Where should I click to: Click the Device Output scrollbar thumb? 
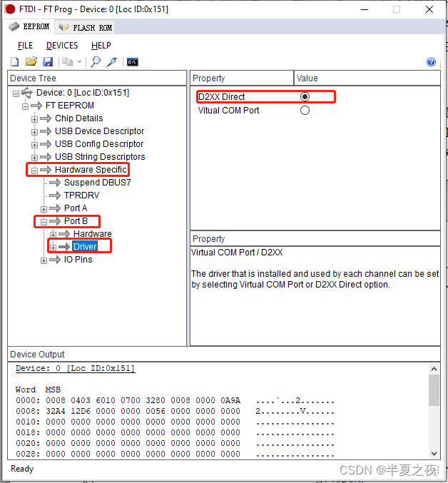pos(434,390)
